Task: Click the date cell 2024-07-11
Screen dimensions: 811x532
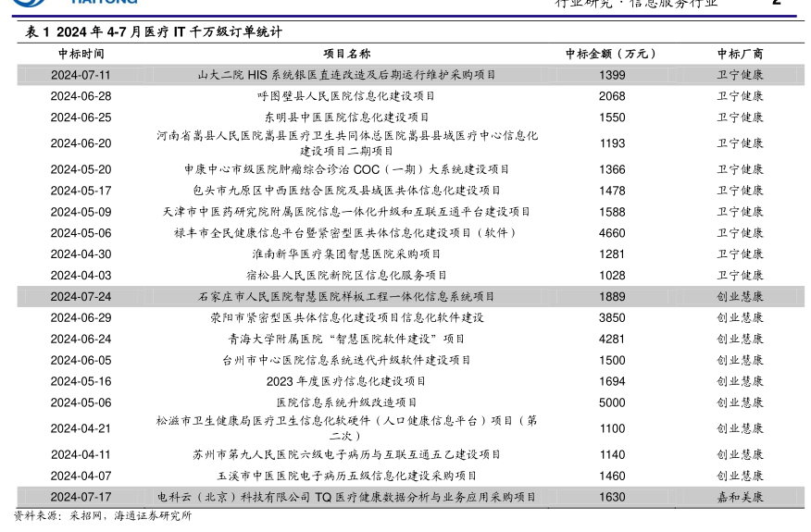Action: [81, 75]
